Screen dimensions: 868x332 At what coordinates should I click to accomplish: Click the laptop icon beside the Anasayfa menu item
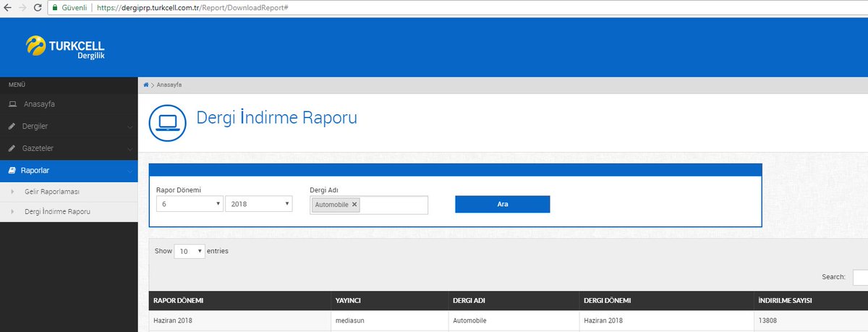pos(12,104)
